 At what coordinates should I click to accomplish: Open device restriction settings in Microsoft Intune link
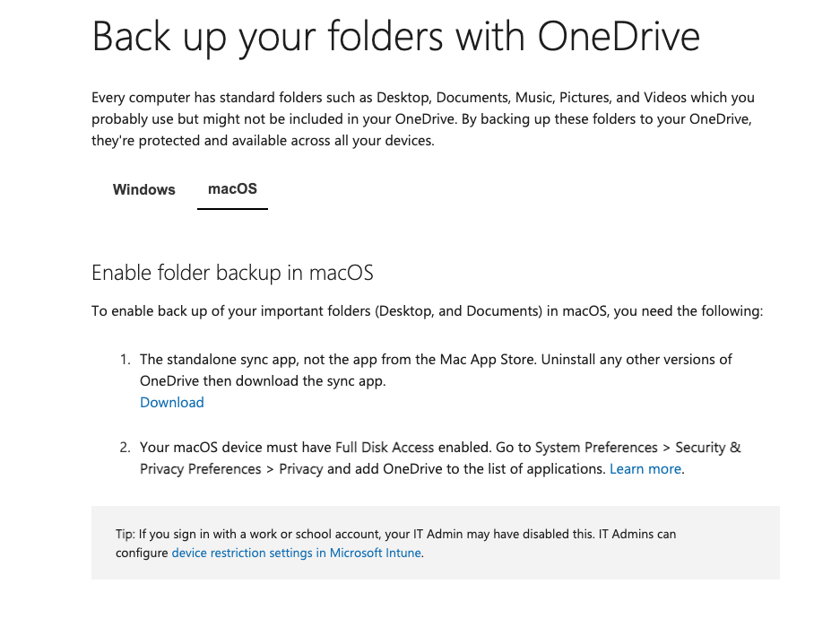(296, 553)
